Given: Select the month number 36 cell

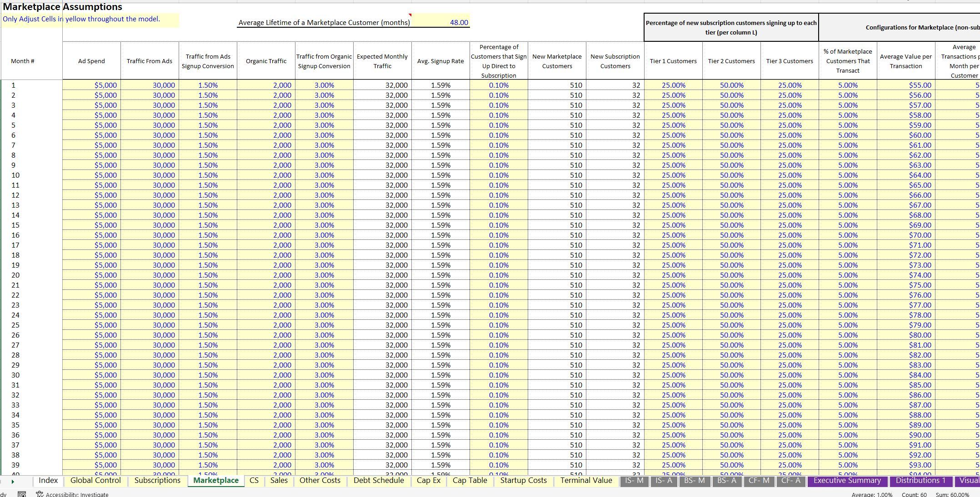Looking at the screenshot, I should (32, 435).
